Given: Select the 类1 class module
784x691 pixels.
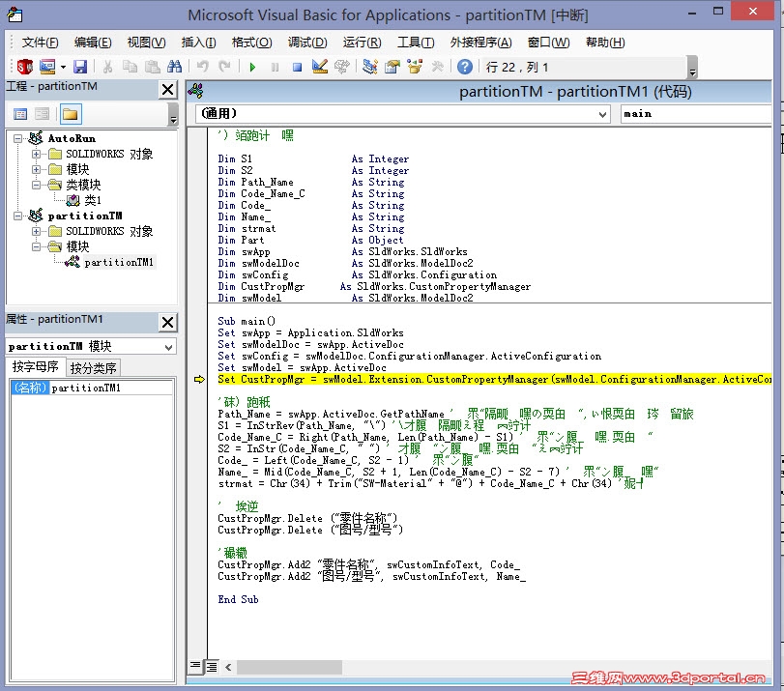Looking at the screenshot, I should [x=93, y=200].
